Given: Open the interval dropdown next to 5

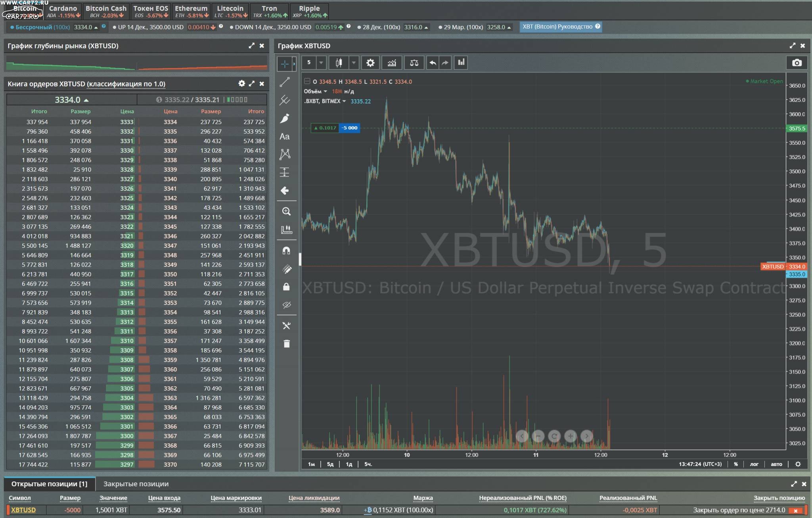Looking at the screenshot, I should [321, 63].
